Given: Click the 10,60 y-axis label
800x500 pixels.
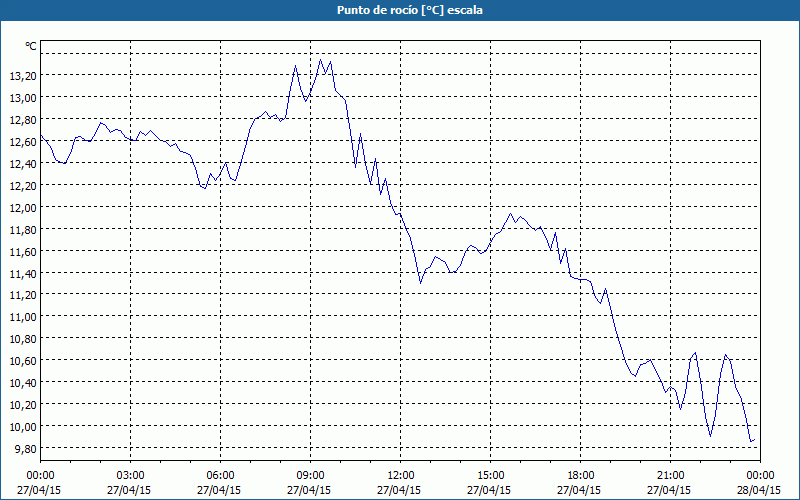Looking at the screenshot, I should [x=22, y=361].
